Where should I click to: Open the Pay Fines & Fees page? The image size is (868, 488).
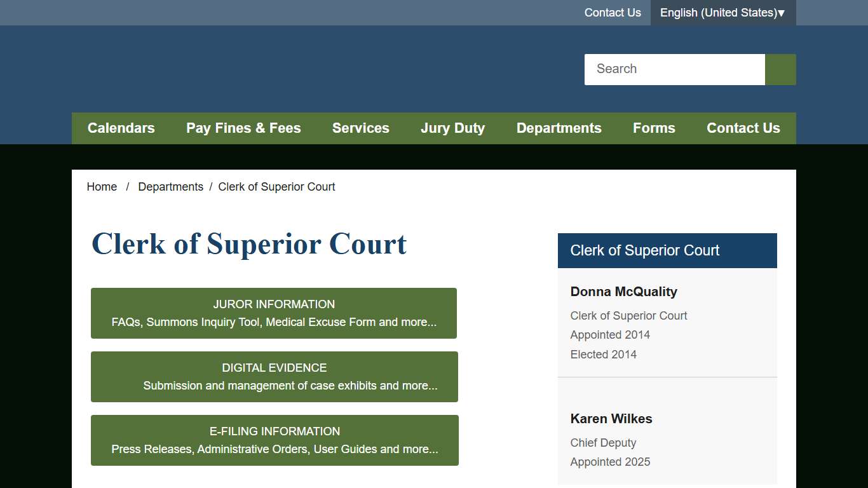(243, 128)
